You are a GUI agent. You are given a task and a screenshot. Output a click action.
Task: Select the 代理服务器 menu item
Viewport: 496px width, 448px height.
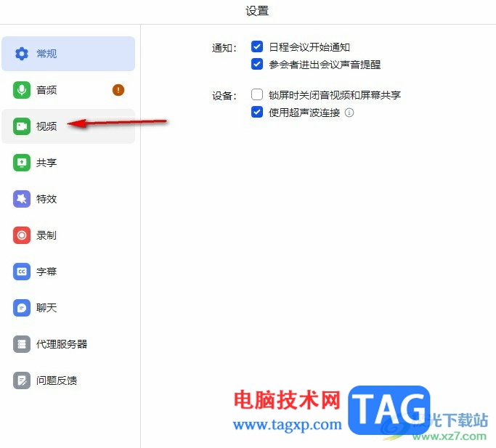[x=62, y=344]
